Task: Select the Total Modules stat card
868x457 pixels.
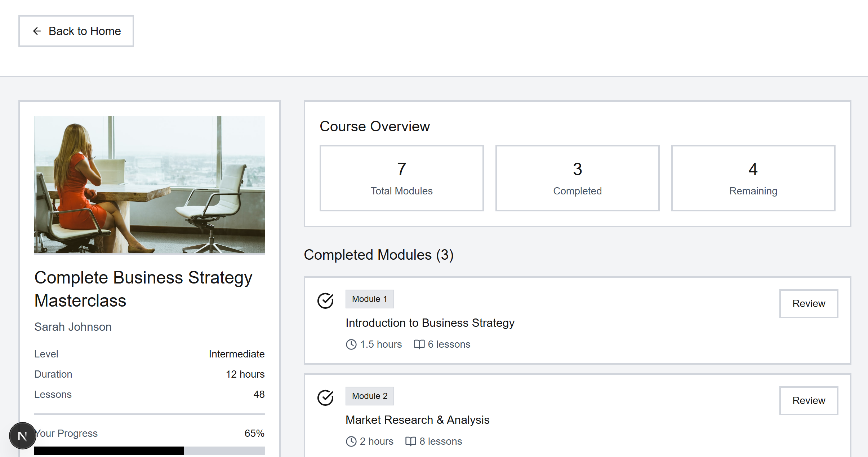Action: [401, 178]
